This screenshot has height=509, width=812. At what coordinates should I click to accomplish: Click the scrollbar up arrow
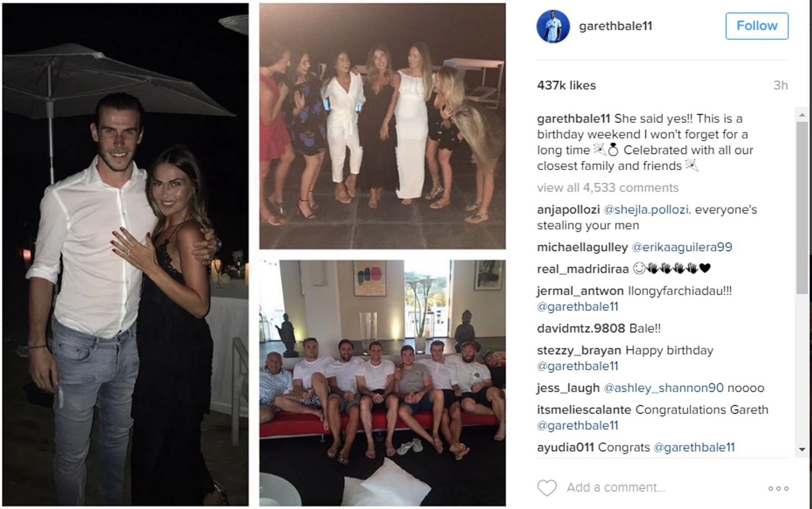802,115
